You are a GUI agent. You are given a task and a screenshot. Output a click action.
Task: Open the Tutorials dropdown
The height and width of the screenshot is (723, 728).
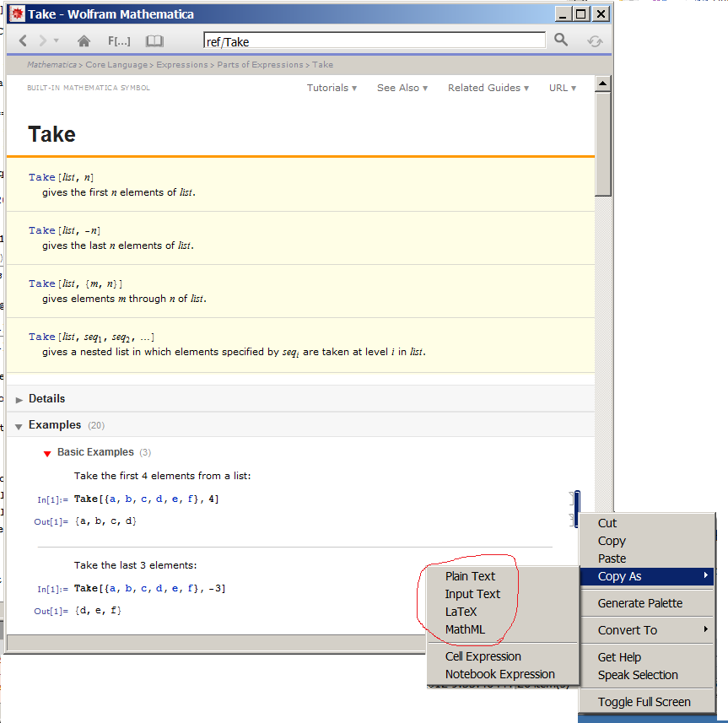point(332,88)
